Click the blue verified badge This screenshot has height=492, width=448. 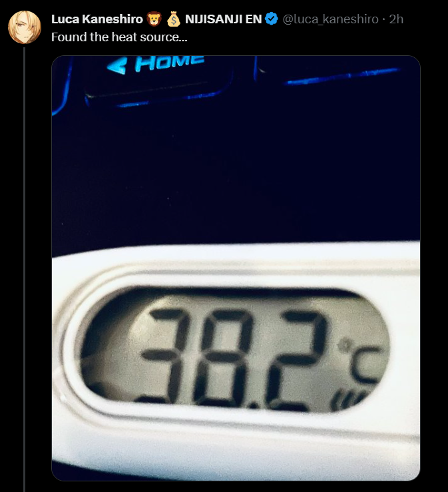pyautogui.click(x=272, y=19)
